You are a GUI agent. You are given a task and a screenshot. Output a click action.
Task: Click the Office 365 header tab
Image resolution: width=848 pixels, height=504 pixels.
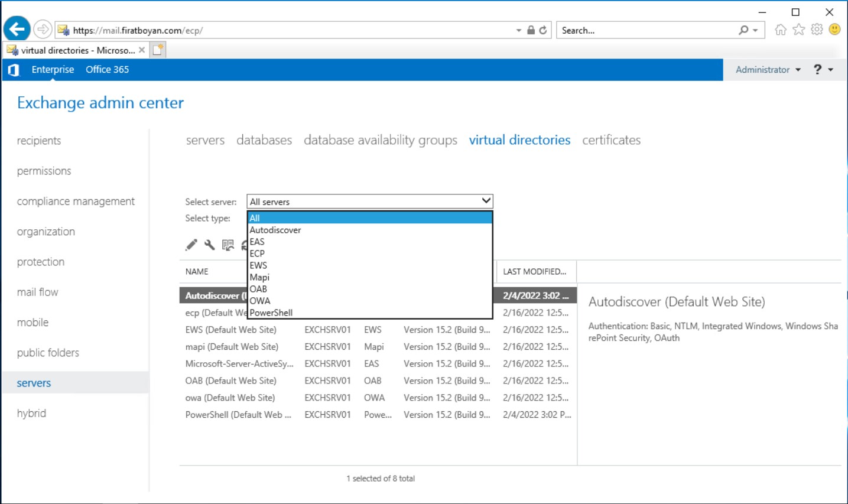[x=107, y=70]
